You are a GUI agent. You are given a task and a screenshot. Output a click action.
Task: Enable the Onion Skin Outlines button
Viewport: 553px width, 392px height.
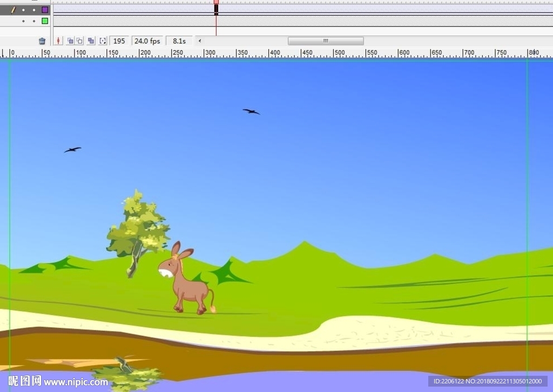coord(80,41)
